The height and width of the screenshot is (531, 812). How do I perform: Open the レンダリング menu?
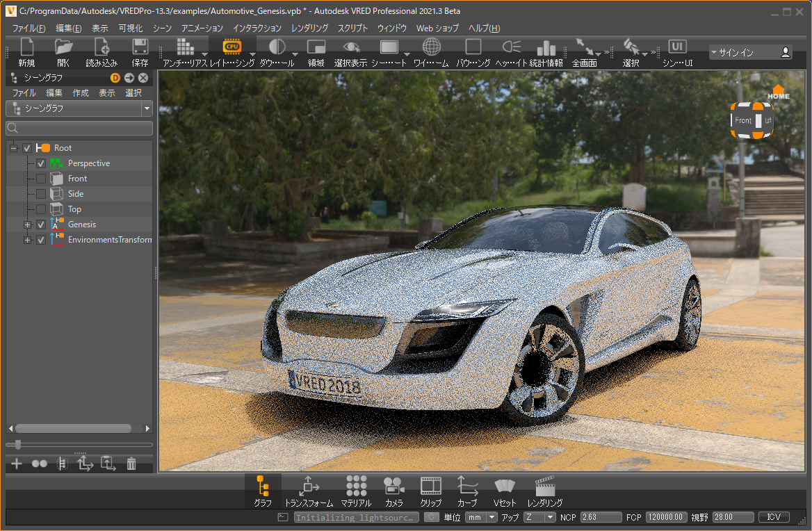(309, 28)
